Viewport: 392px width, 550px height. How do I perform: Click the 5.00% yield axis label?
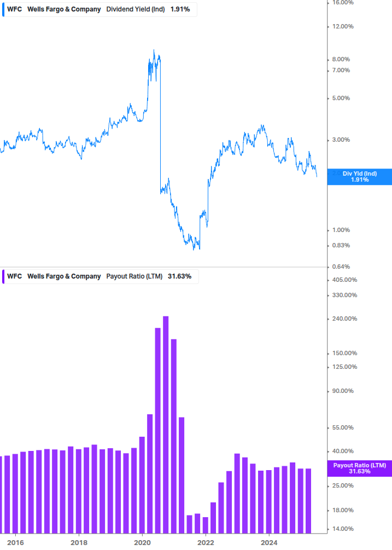341,98
